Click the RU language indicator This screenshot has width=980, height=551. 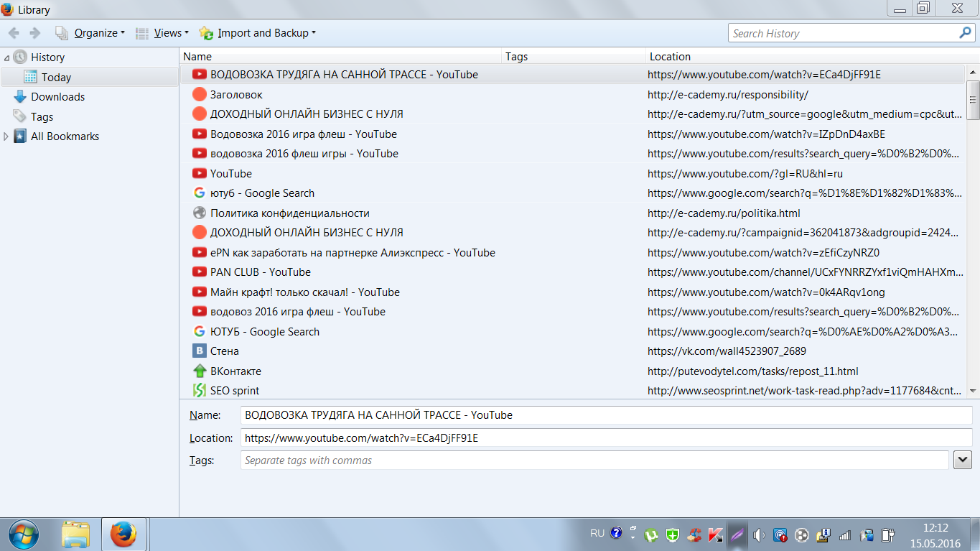[597, 534]
